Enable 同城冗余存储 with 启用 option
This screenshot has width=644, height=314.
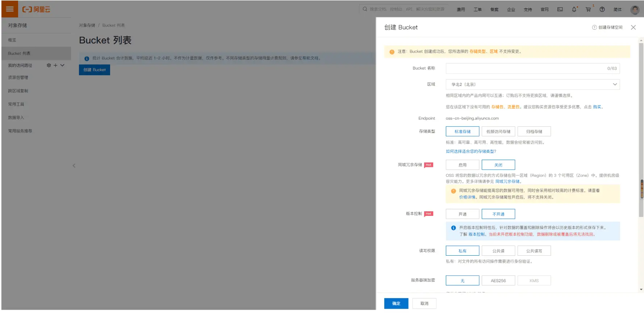[462, 165]
